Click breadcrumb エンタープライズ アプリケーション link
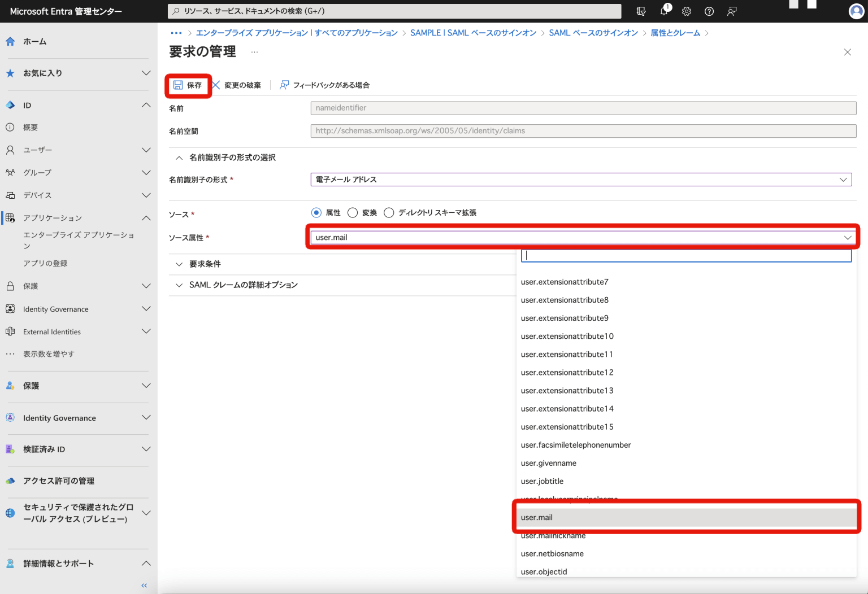The height and width of the screenshot is (594, 868). pos(297,33)
